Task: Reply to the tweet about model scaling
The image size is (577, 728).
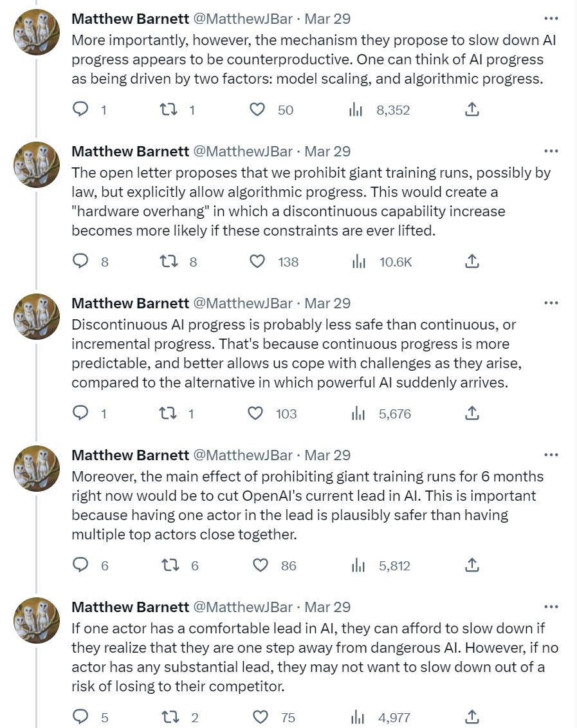Action: coord(80,109)
